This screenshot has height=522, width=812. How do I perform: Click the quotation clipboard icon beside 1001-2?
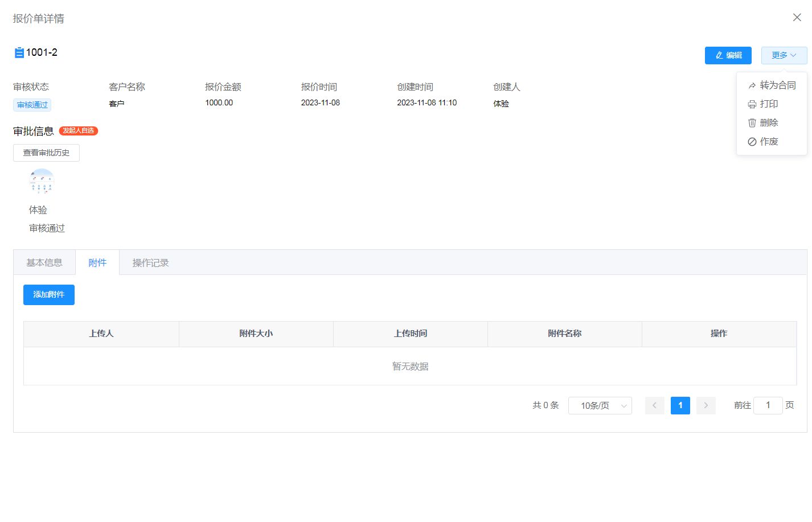pos(19,53)
